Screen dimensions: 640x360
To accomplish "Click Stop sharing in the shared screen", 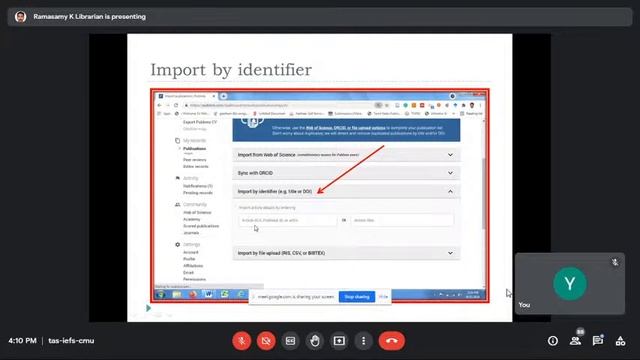I will click(357, 297).
